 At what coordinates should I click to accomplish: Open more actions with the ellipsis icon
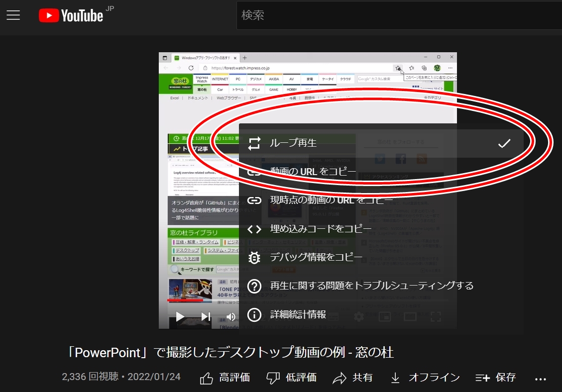[546, 378]
